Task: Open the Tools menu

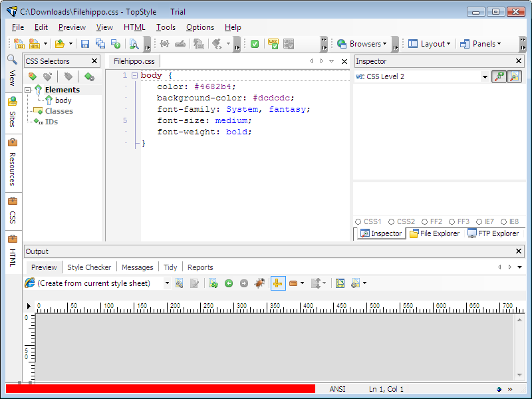Action: pyautogui.click(x=166, y=27)
